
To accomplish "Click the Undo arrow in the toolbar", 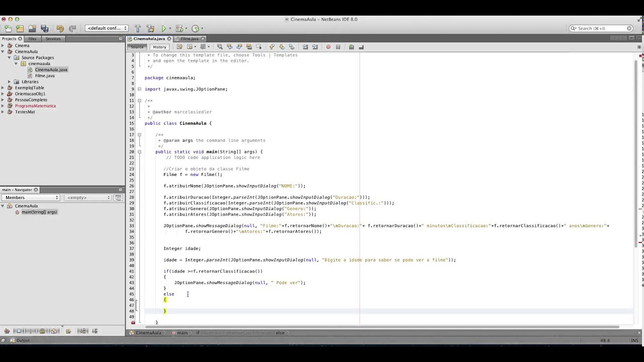I will click(x=60, y=28).
